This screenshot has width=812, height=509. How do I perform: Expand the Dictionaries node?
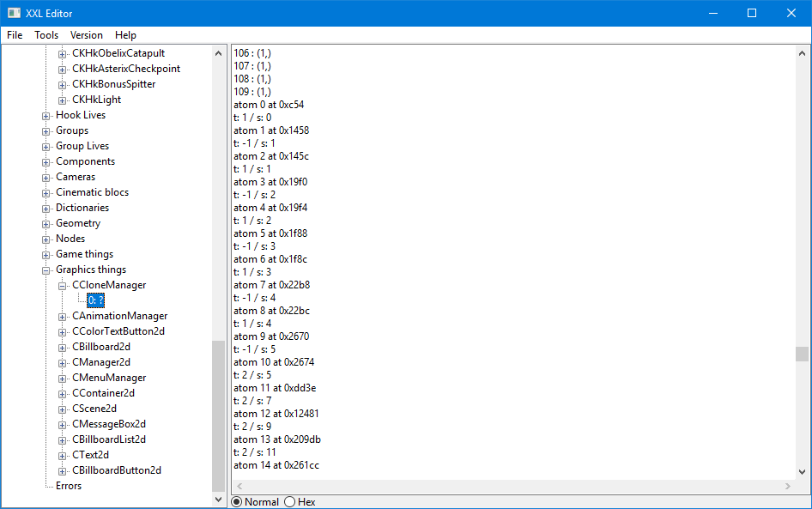45,209
